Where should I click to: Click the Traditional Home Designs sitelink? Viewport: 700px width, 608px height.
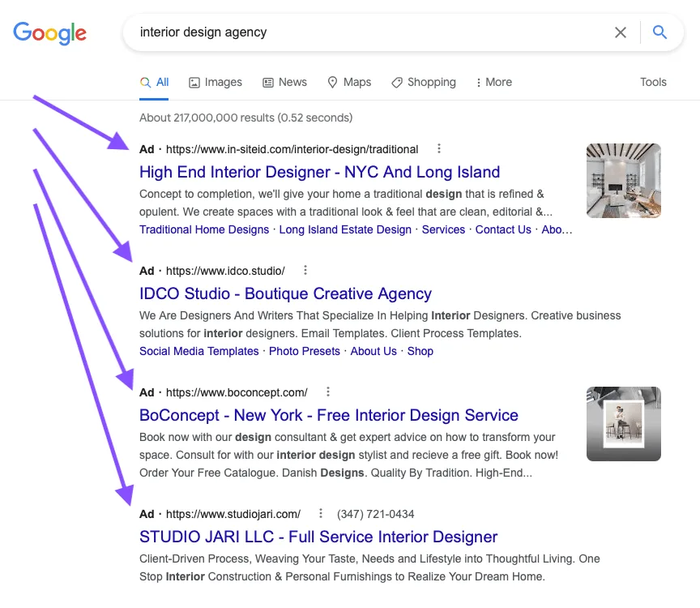[204, 229]
